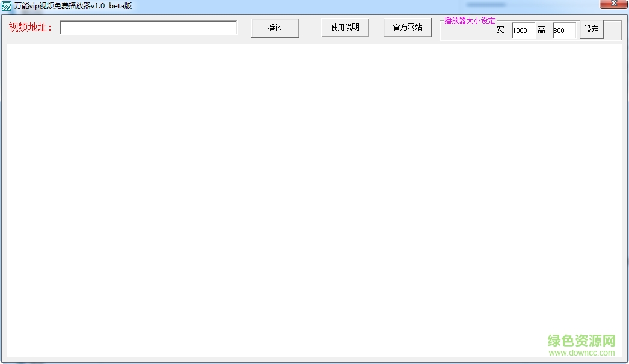
Task: Click the striped decoration on the title bar
Action: pyautogui.click(x=485, y=3)
